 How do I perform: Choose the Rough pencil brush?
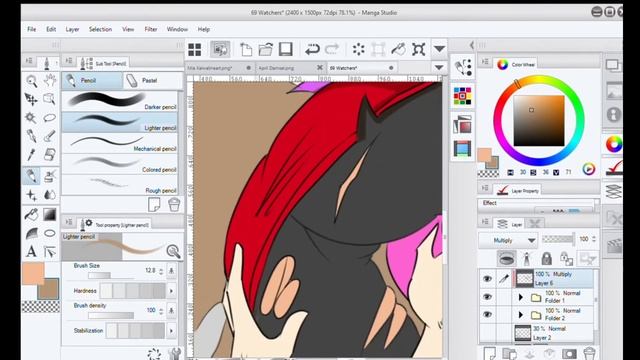[120, 185]
